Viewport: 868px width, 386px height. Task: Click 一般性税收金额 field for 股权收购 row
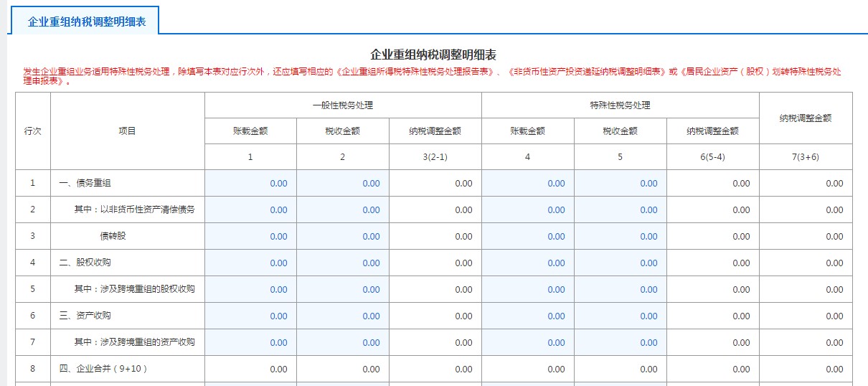[343, 263]
